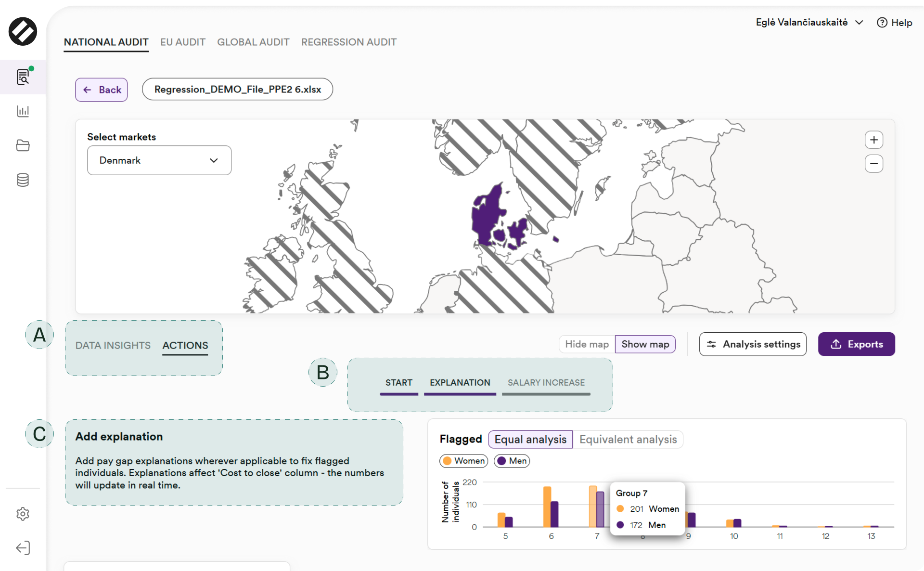Open the bar chart analytics sidebar icon

23,111
